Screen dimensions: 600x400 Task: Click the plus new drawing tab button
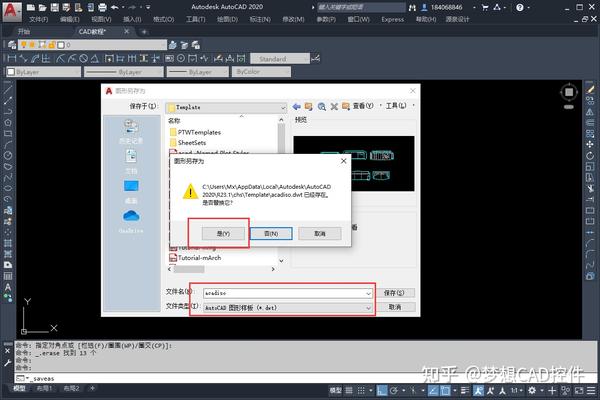click(x=144, y=32)
